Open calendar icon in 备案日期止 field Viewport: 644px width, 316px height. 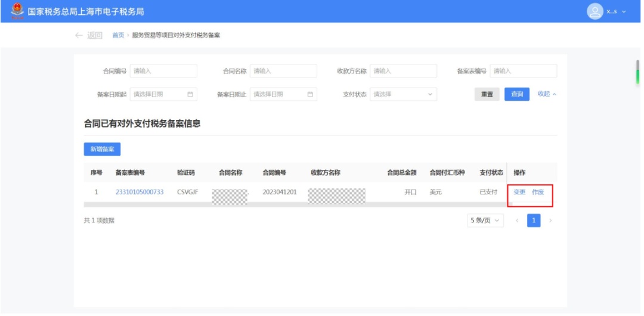310,94
